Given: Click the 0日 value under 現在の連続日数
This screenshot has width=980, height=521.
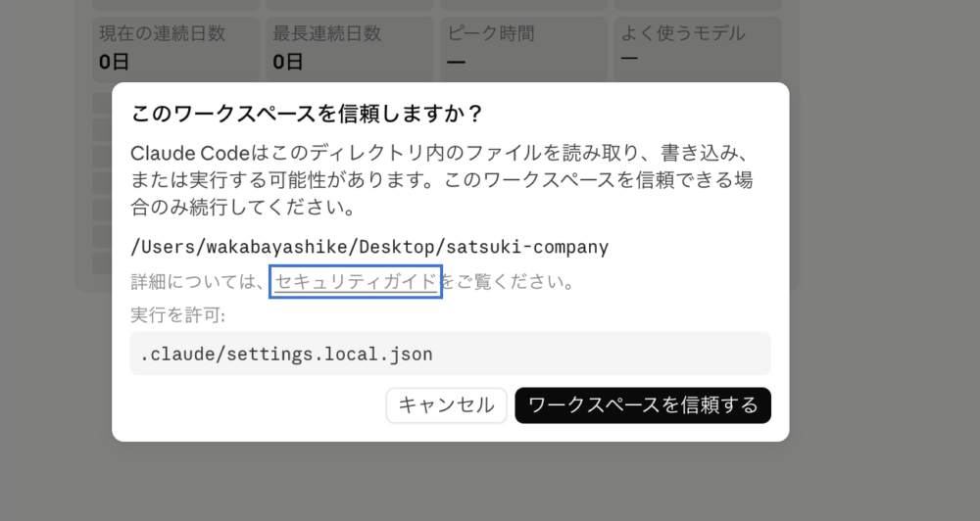Looking at the screenshot, I should pos(114,62).
